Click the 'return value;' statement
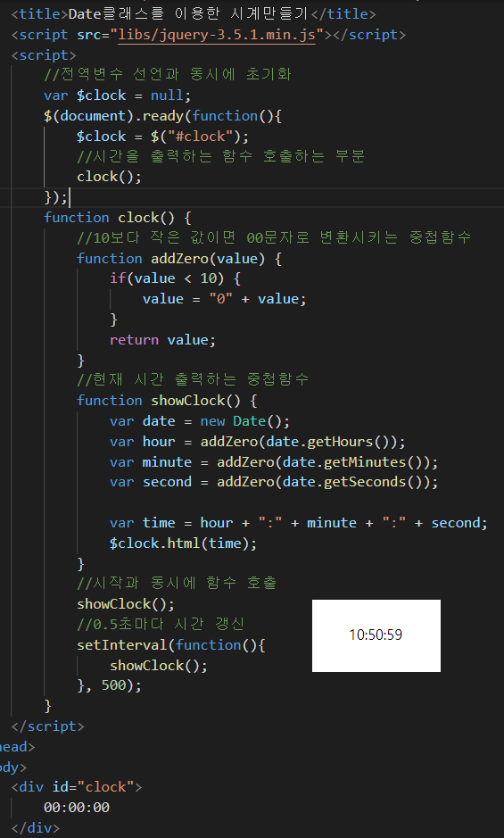The width and height of the screenshot is (504, 838). pyautogui.click(x=162, y=340)
